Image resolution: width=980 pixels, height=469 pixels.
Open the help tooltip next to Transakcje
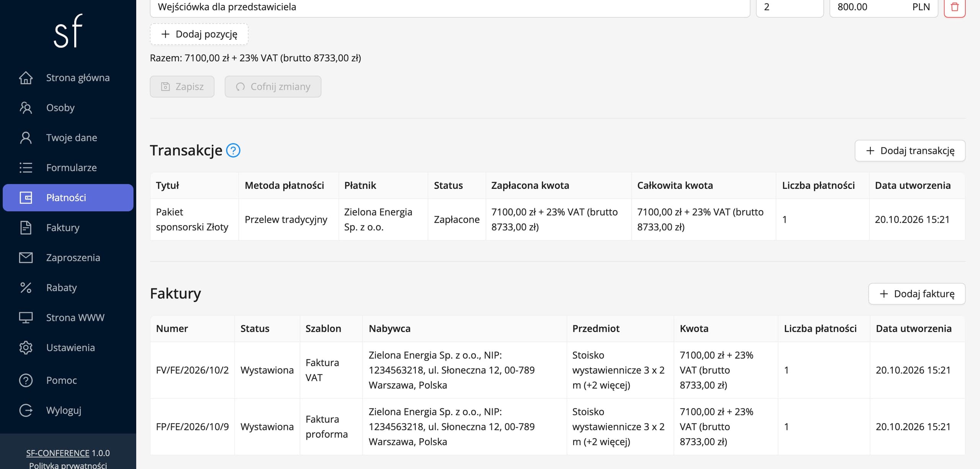pyautogui.click(x=233, y=151)
